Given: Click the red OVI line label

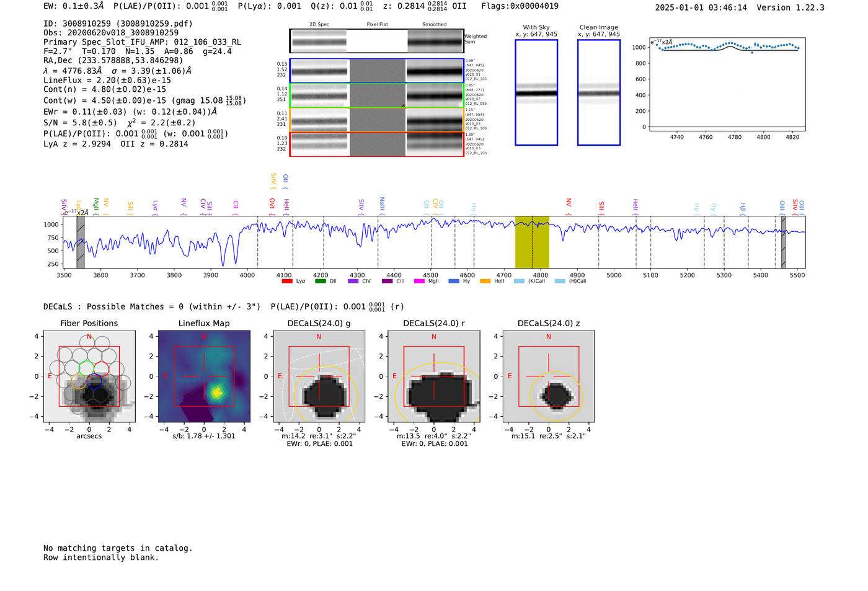Looking at the screenshot, I should tap(272, 207).
